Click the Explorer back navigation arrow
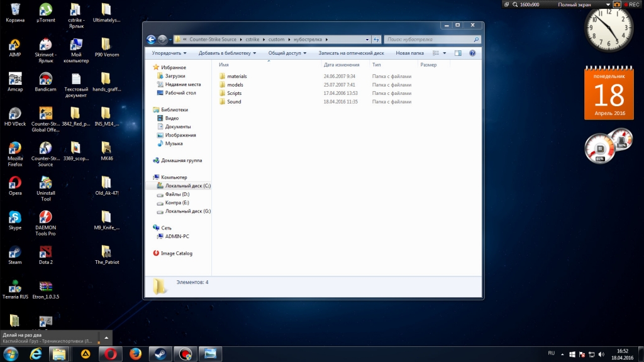 (x=151, y=40)
